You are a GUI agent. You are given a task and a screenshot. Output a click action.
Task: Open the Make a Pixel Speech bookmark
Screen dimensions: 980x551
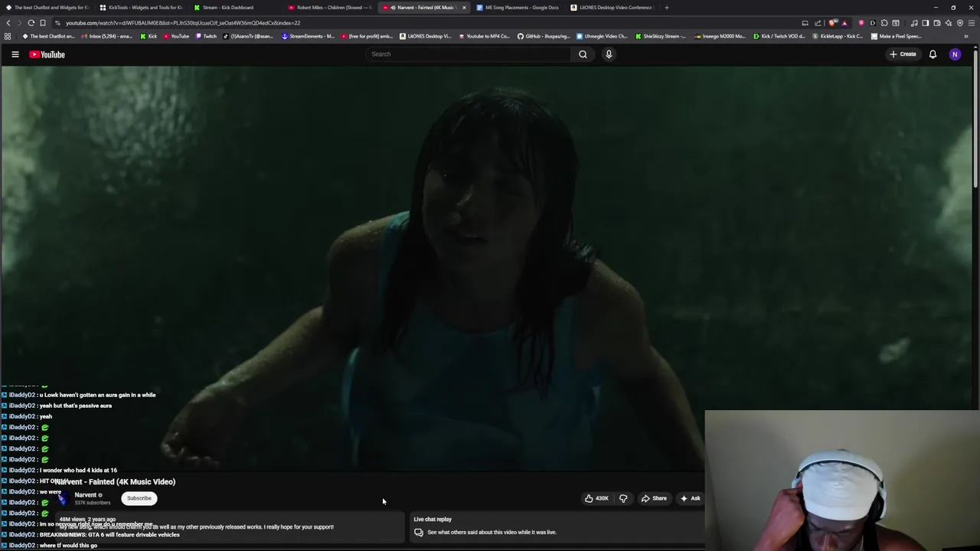[897, 36]
